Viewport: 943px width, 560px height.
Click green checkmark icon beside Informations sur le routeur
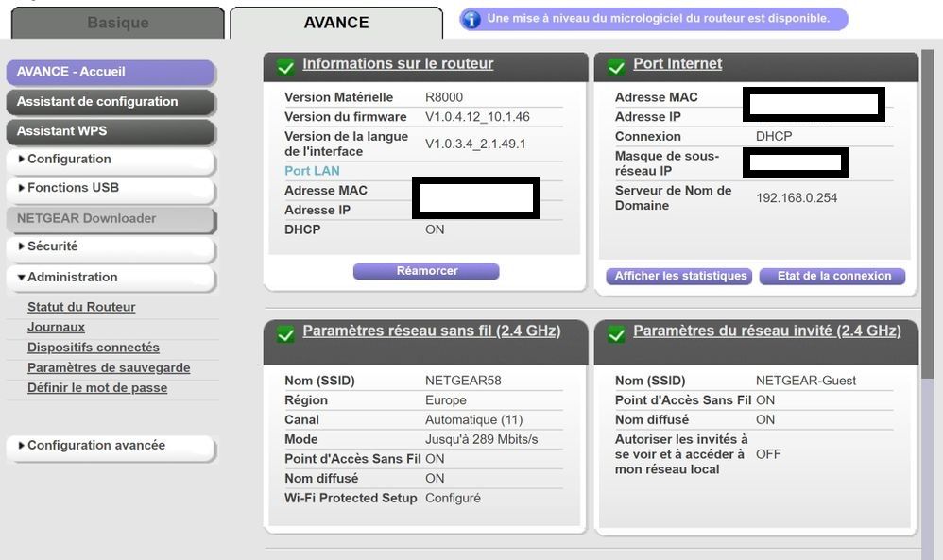[x=285, y=67]
